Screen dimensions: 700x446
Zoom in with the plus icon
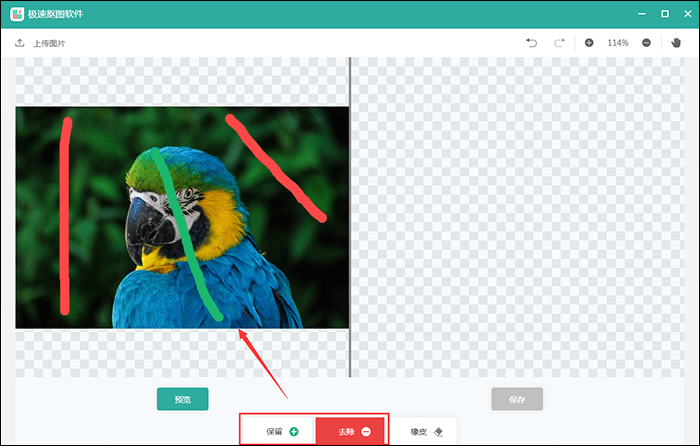[x=589, y=43]
